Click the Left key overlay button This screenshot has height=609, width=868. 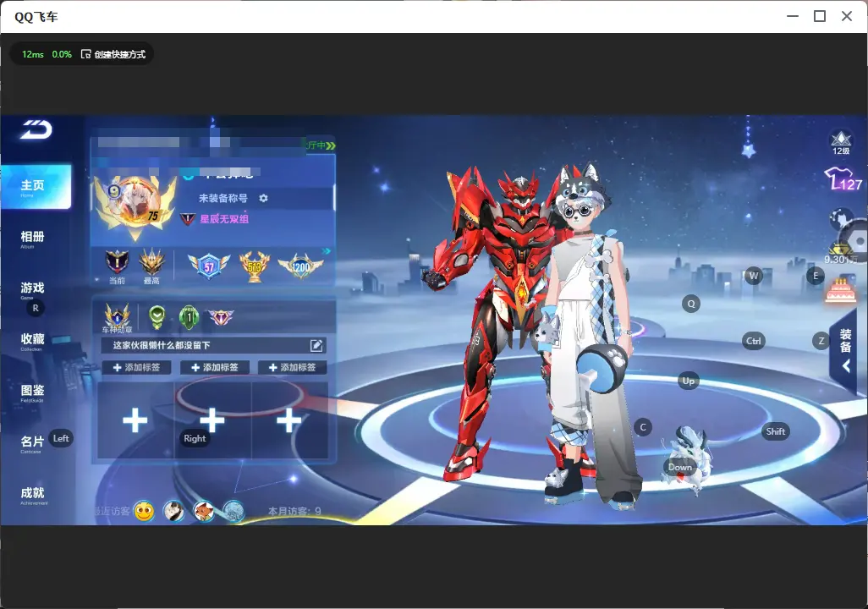click(x=61, y=438)
